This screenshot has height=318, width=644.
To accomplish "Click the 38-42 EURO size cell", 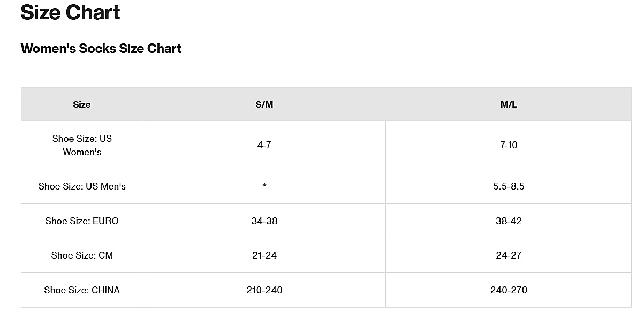I will [509, 221].
